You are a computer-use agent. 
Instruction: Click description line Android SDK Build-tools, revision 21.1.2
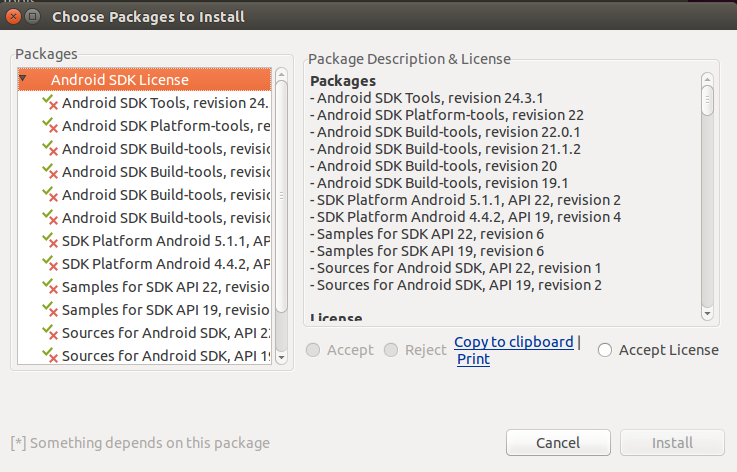(445, 149)
